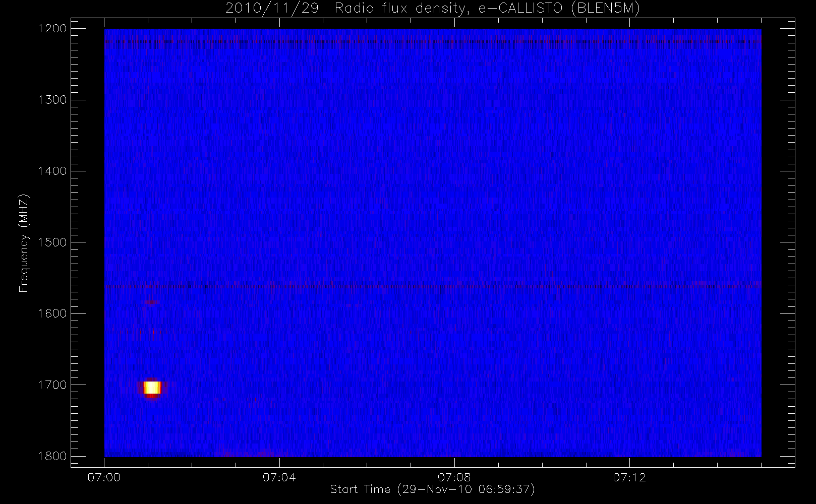Click the 1300 frequency tick label
Viewport: 816px width, 504px height.
pyautogui.click(x=52, y=100)
